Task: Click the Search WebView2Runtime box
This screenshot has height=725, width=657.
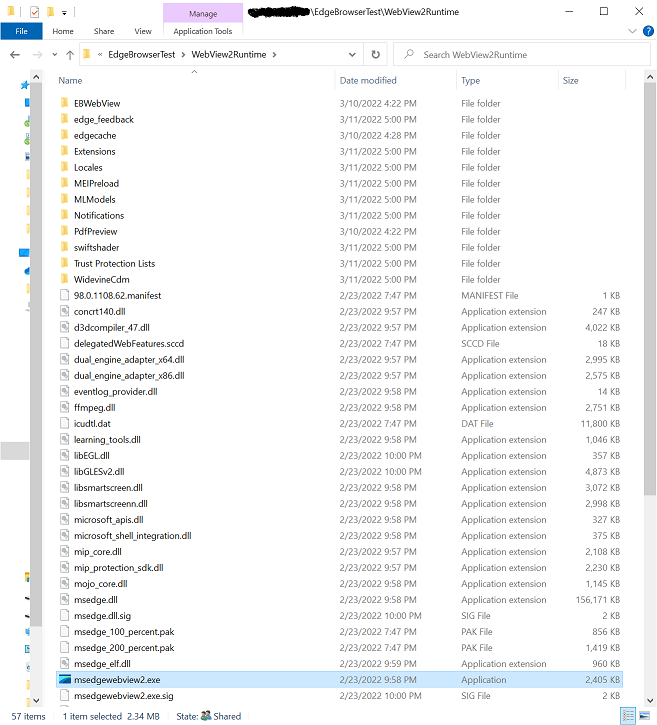Action: (522, 55)
